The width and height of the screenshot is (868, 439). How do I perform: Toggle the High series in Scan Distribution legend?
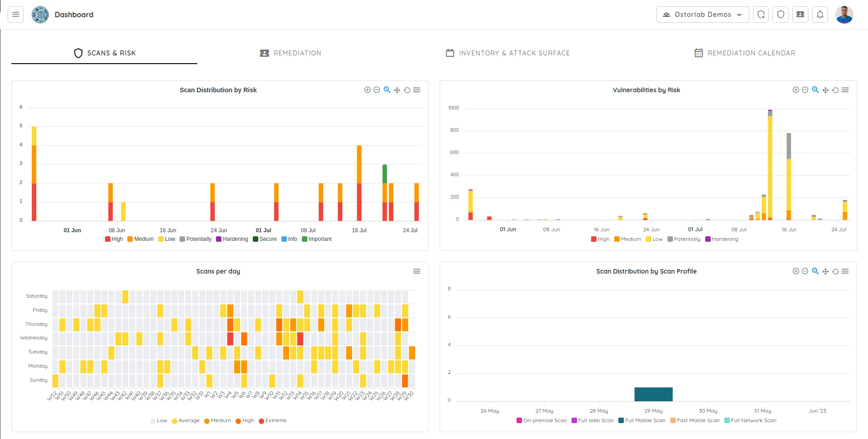(114, 239)
